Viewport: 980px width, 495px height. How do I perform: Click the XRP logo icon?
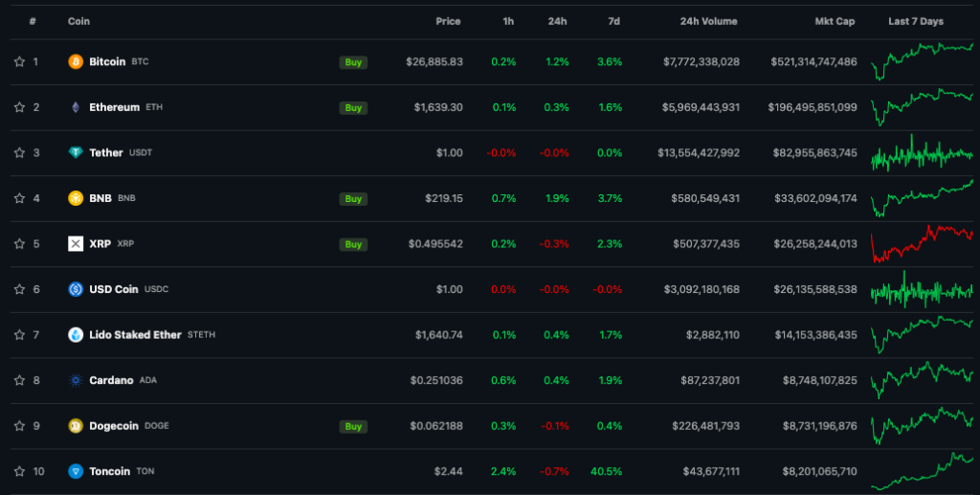pyautogui.click(x=76, y=244)
